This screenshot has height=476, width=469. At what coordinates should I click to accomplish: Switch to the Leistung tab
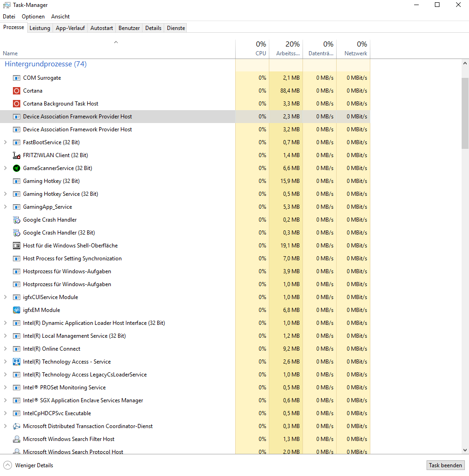coord(40,28)
